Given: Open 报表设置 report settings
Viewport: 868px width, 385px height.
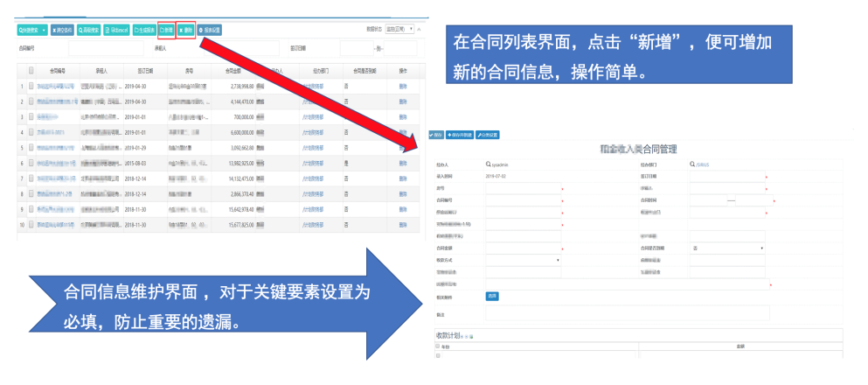Looking at the screenshot, I should (x=210, y=30).
